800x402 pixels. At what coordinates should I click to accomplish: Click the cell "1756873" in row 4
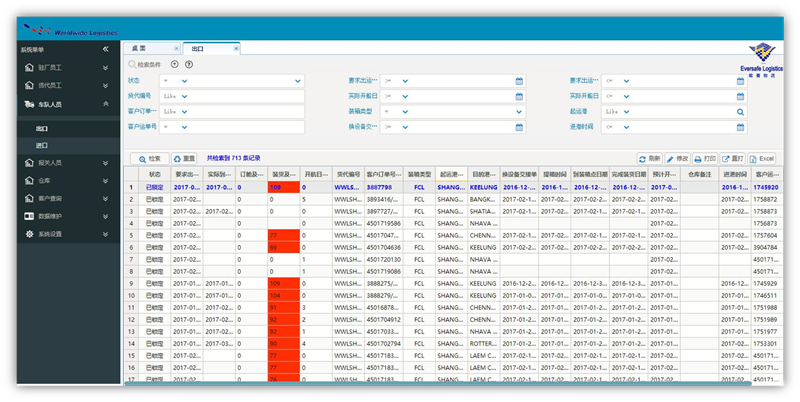(766, 223)
